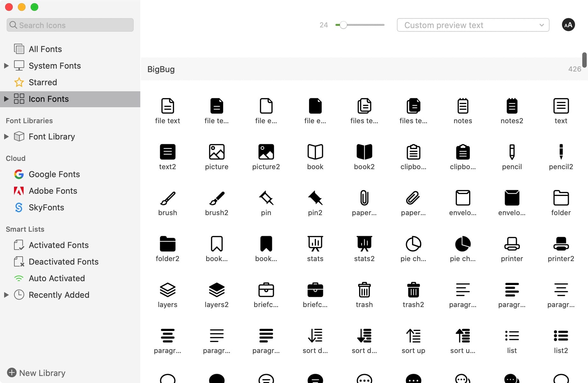Select the outlined folder icon
588x383 pixels.
(x=561, y=198)
